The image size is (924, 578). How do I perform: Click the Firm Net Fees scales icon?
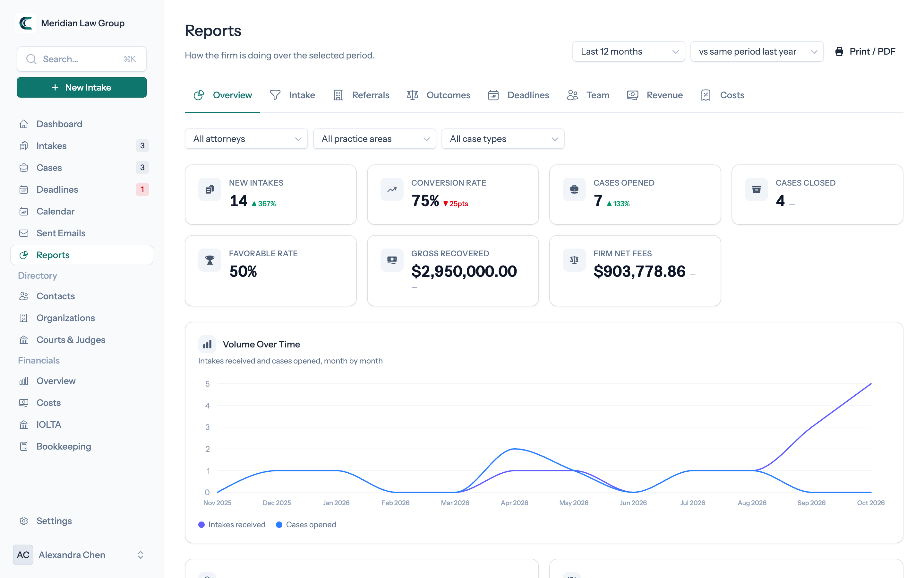[574, 260]
